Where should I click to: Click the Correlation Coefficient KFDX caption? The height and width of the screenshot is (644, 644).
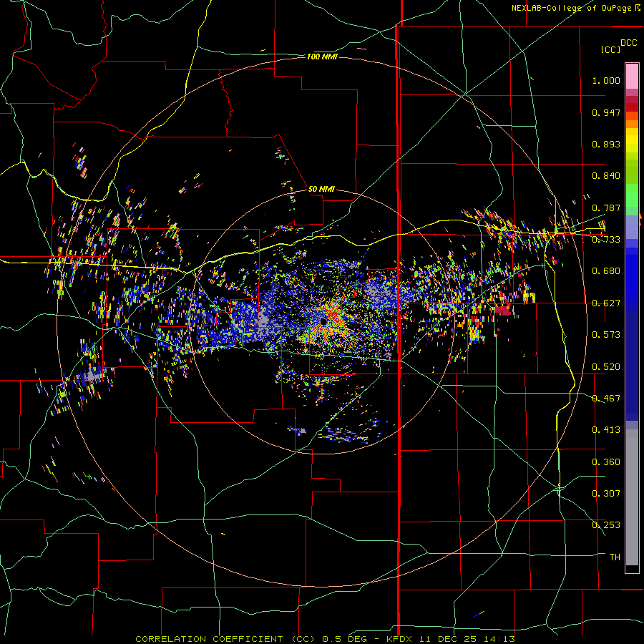pos(325,639)
